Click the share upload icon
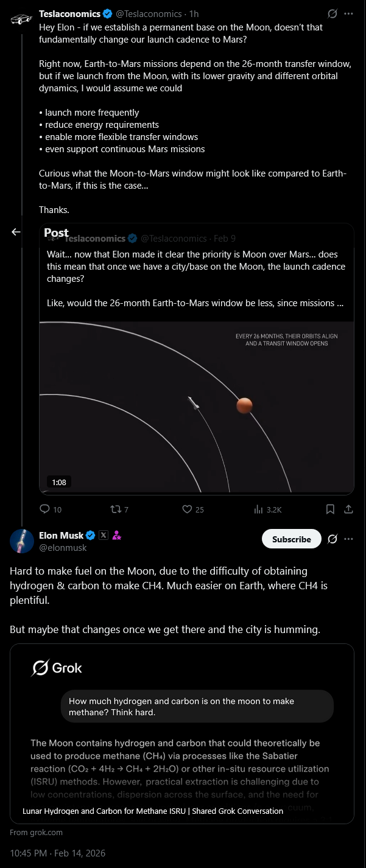 pos(348,509)
